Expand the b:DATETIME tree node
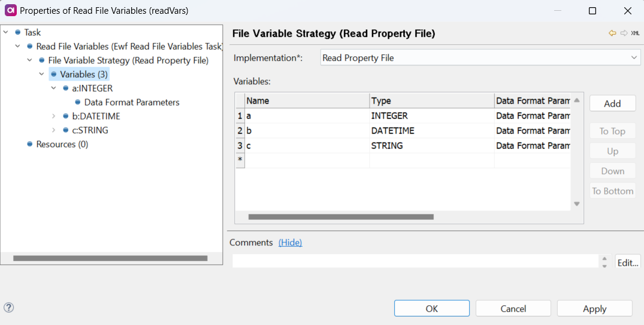This screenshot has width=644, height=325. [x=54, y=116]
